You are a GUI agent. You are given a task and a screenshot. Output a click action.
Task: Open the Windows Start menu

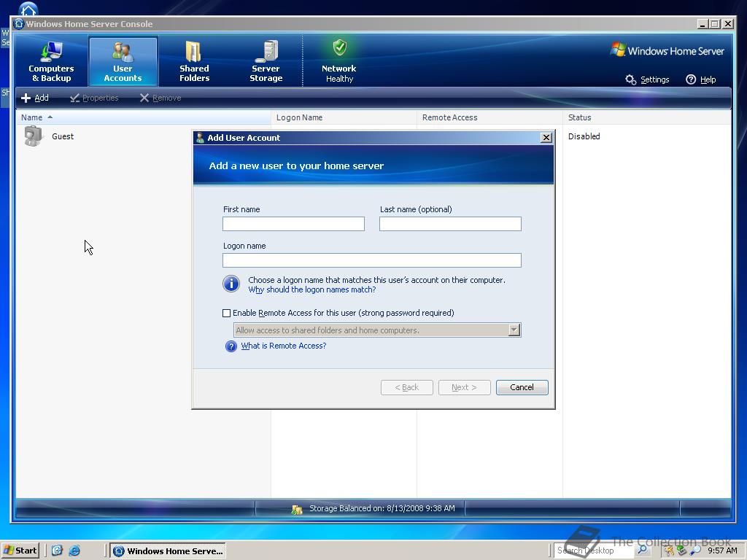(x=20, y=551)
